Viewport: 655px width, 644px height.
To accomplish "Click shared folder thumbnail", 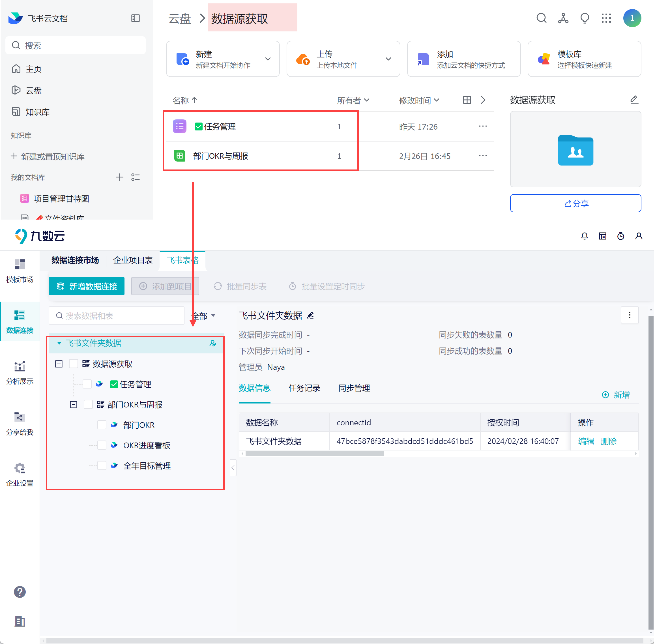I will coord(575,149).
